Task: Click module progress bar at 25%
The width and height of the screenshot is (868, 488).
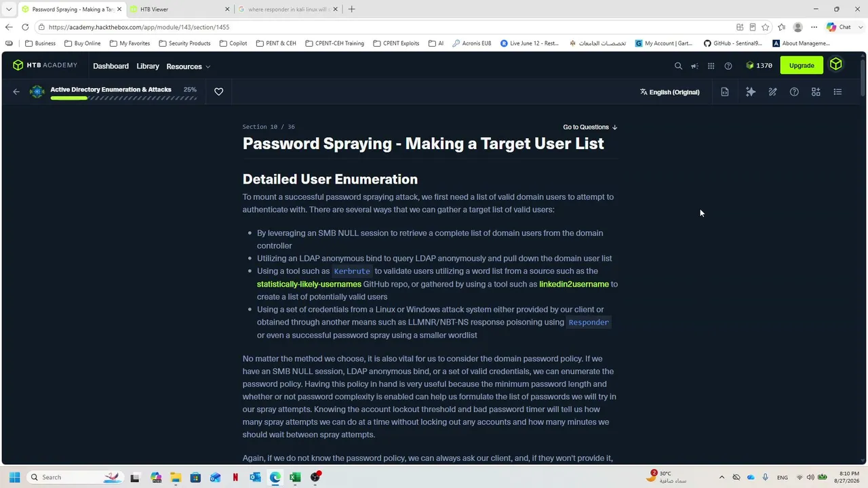Action: 123,98
